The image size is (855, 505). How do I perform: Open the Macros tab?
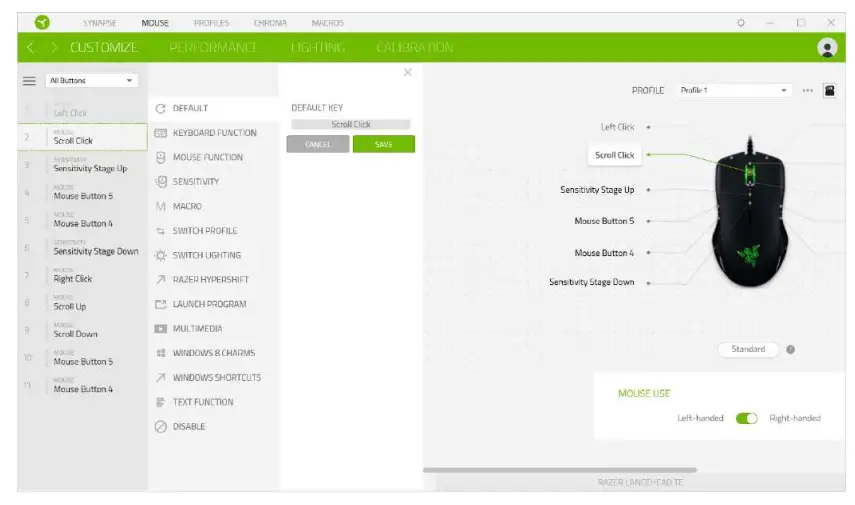point(327,23)
